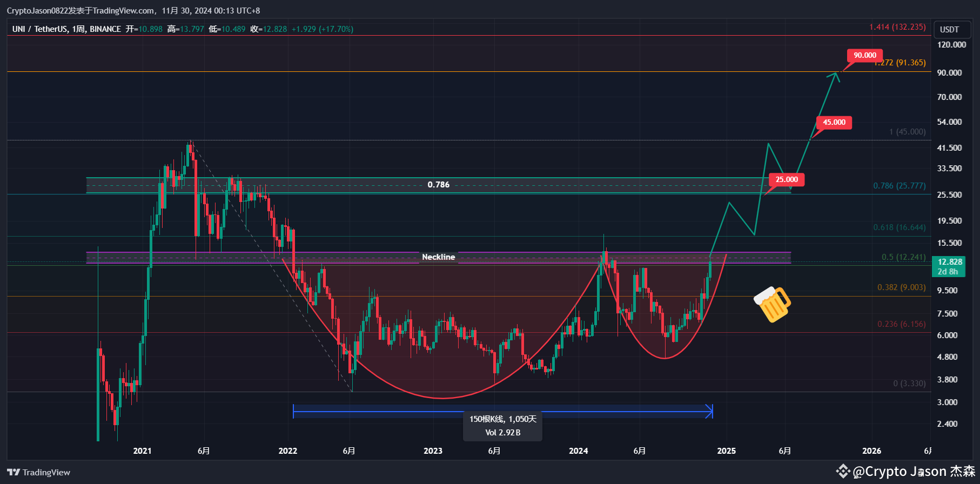Select Fibonacci level 0.786 (25.777)
This screenshot has width=980, height=484.
click(900, 186)
